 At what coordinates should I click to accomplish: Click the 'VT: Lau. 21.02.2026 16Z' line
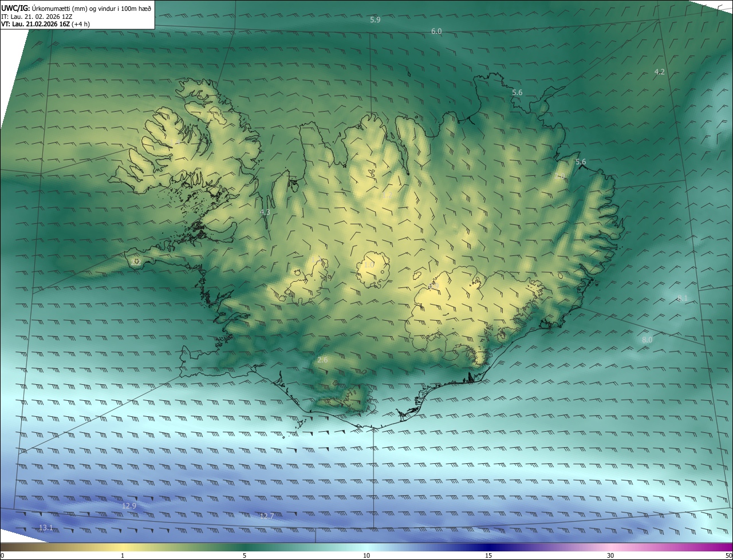click(45, 24)
